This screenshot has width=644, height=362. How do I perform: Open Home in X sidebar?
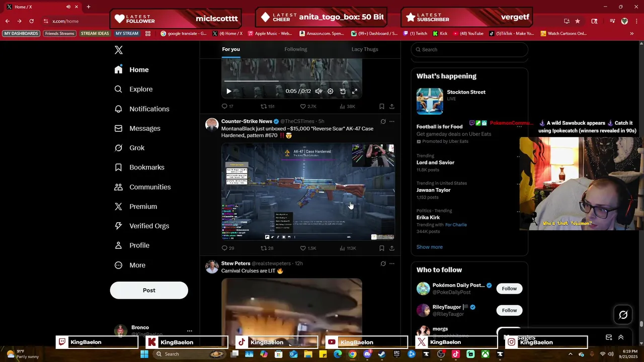131,70
